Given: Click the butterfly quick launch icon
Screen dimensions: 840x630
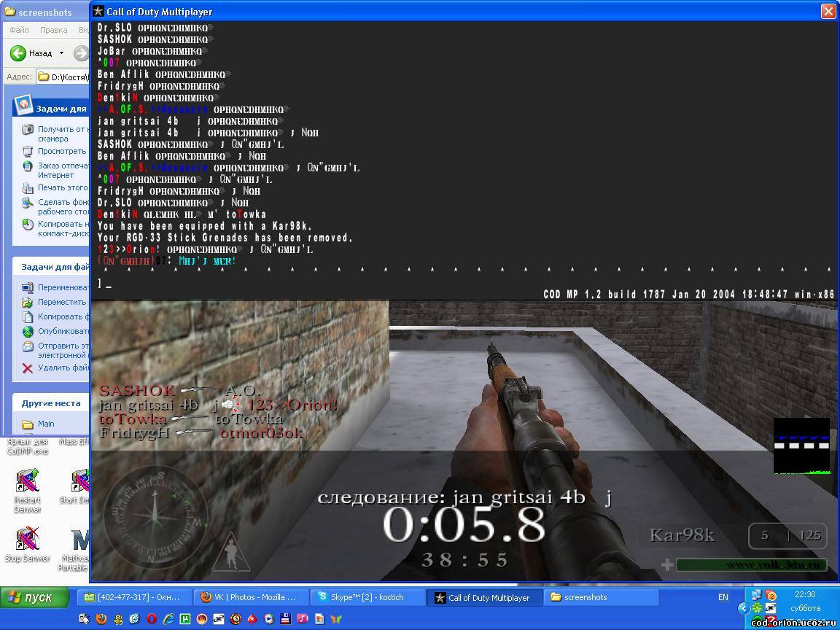Looking at the screenshot, I should pos(336,619).
